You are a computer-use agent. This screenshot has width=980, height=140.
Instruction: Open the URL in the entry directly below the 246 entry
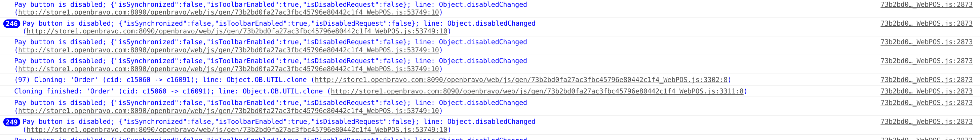pyautogui.click(x=228, y=50)
